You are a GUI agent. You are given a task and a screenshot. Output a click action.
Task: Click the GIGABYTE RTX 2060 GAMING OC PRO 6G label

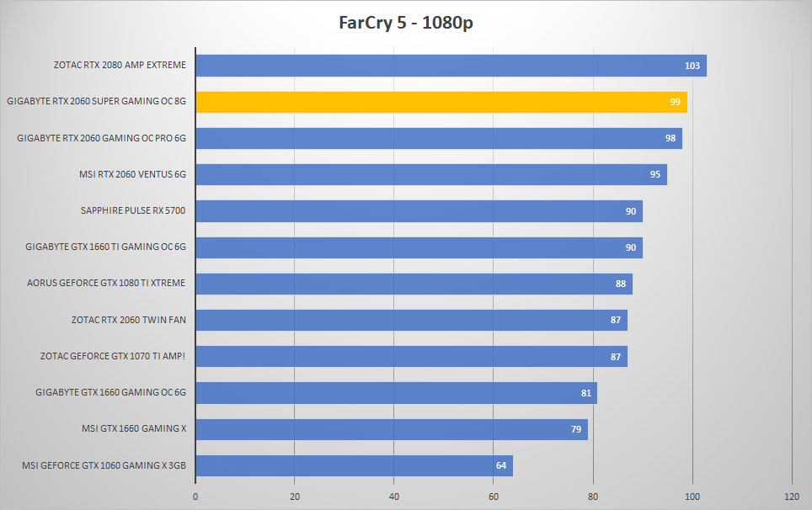(101, 138)
